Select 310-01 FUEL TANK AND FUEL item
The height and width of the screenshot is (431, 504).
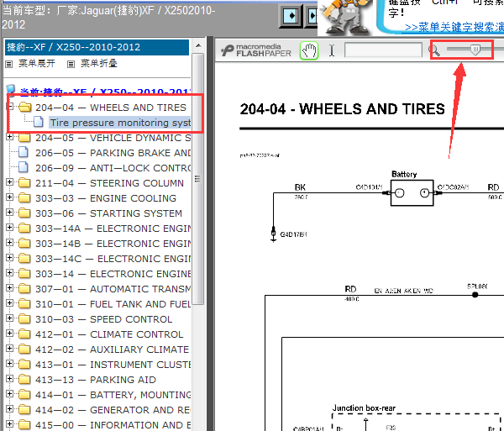coord(113,304)
